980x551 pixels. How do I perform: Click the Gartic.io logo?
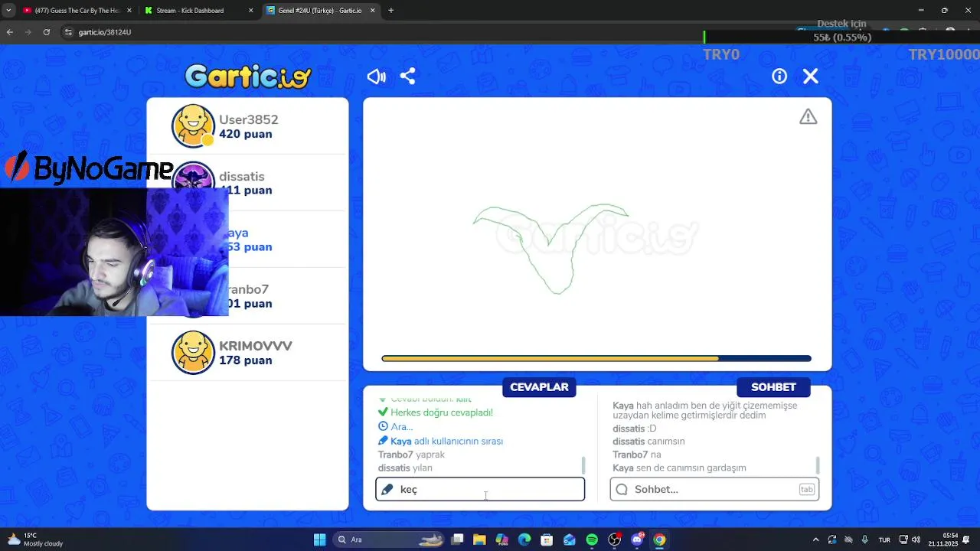[x=248, y=77]
